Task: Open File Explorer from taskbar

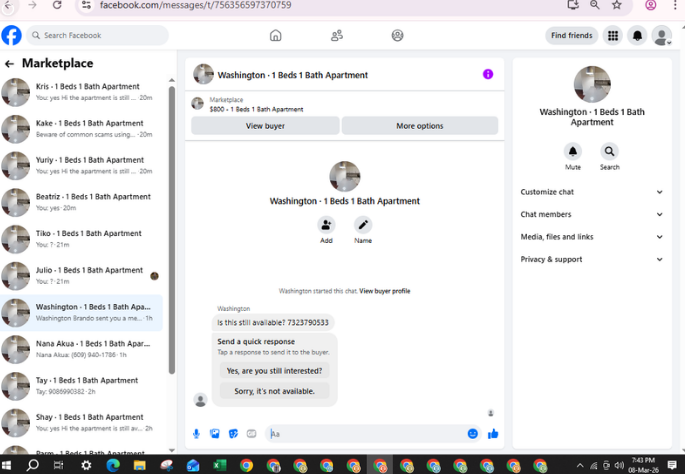Action: 139,465
